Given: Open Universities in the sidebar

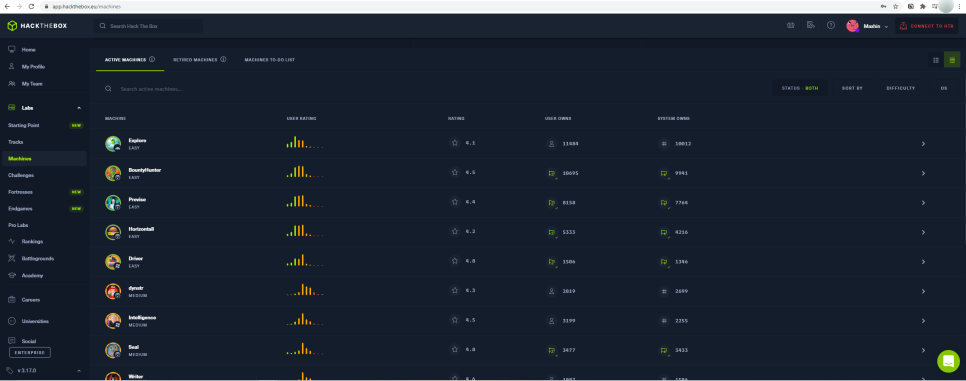Looking at the screenshot, I should (34, 321).
